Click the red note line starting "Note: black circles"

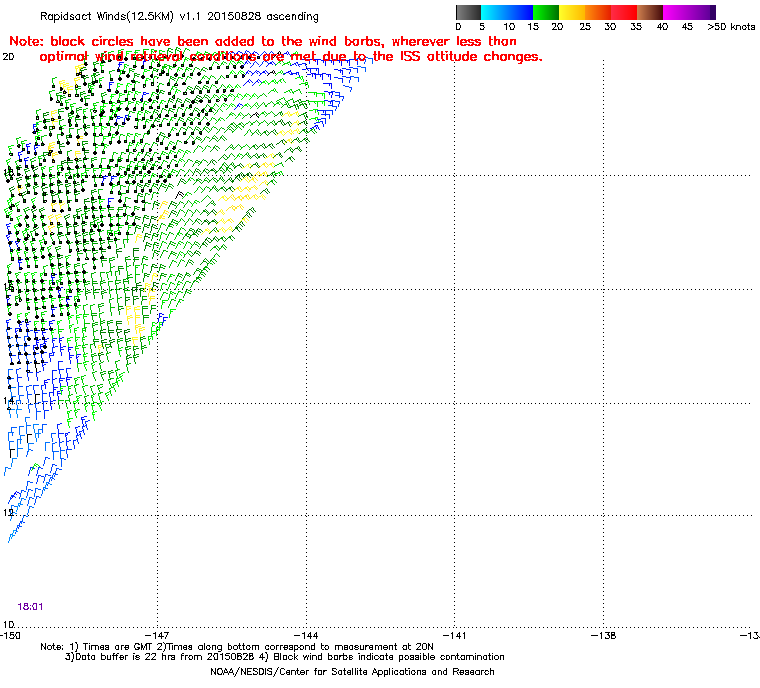pos(263,41)
